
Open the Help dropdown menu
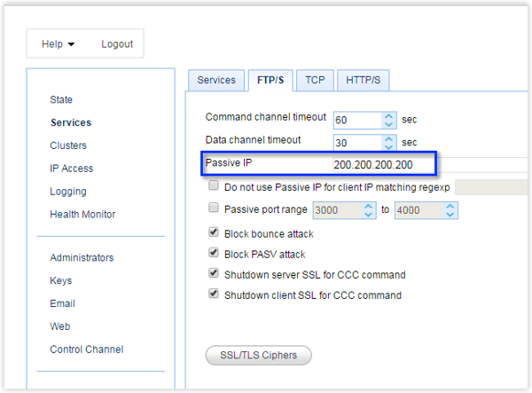59,44
